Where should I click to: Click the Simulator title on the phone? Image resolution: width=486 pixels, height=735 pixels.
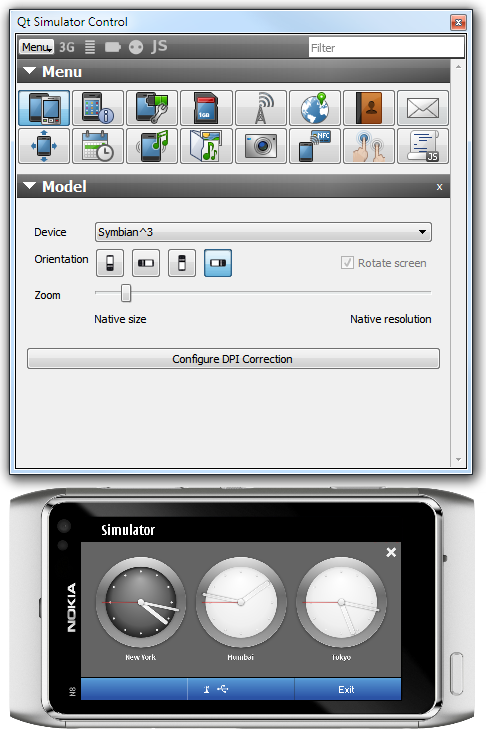tap(128, 530)
